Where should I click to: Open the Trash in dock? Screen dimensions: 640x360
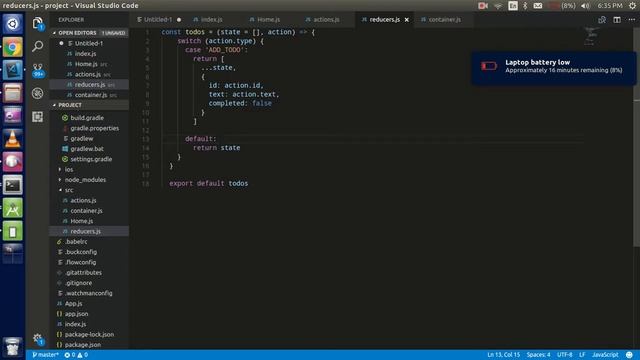pyautogui.click(x=13, y=347)
